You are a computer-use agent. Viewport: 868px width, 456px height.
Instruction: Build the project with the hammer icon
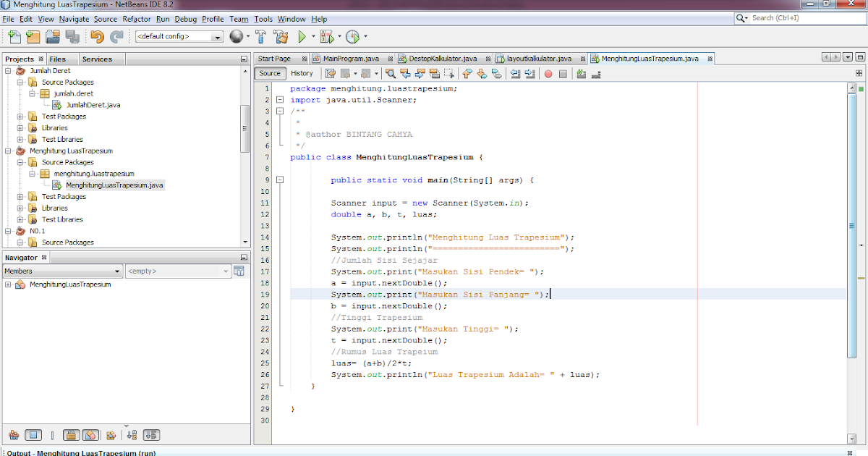click(x=260, y=36)
